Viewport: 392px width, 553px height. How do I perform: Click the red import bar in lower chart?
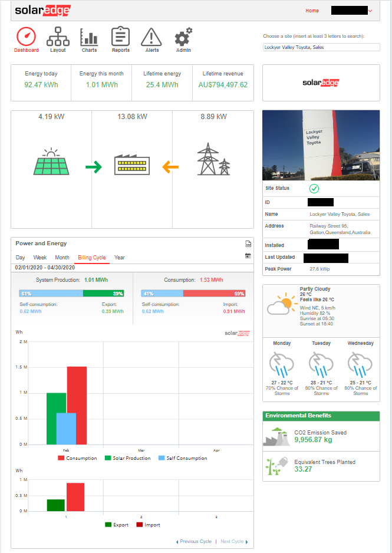75,497
